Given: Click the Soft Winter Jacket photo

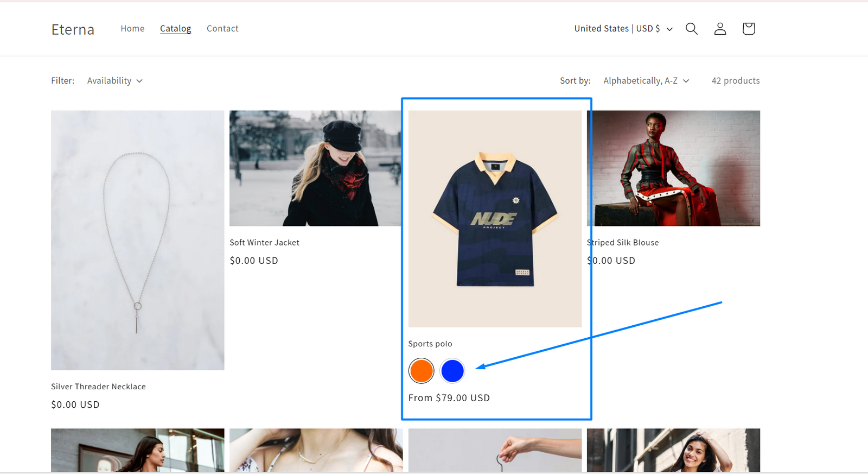Looking at the screenshot, I should [316, 168].
